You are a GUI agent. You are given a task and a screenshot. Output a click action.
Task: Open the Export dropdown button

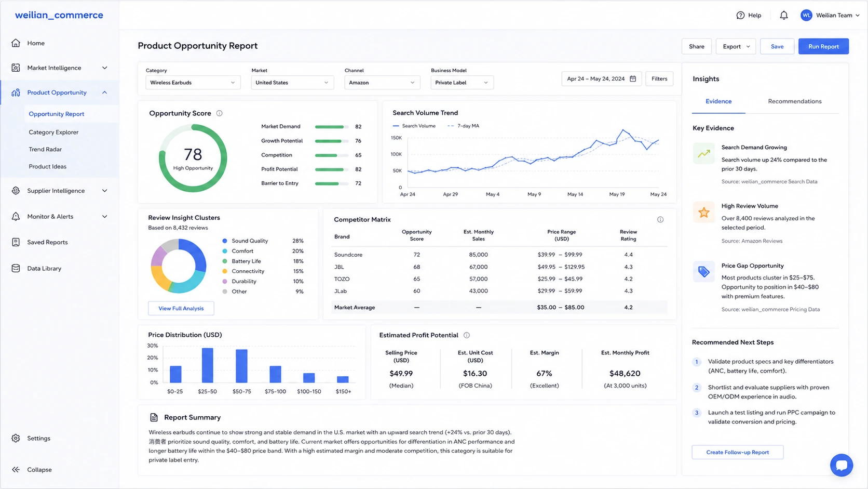point(736,46)
